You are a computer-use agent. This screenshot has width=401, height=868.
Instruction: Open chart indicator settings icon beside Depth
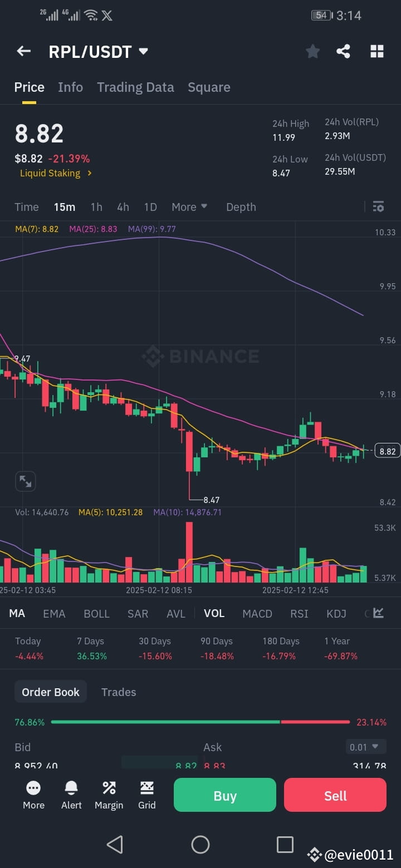click(x=378, y=206)
